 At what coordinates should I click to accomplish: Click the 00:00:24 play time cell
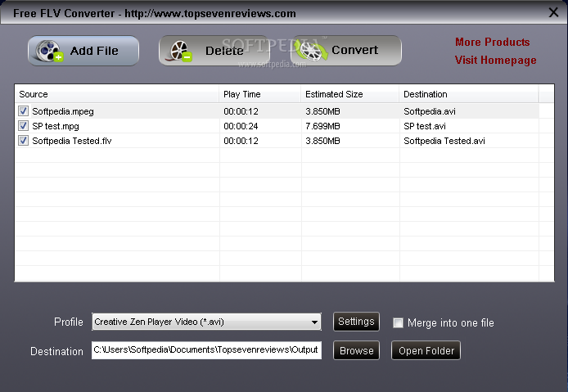[241, 126]
